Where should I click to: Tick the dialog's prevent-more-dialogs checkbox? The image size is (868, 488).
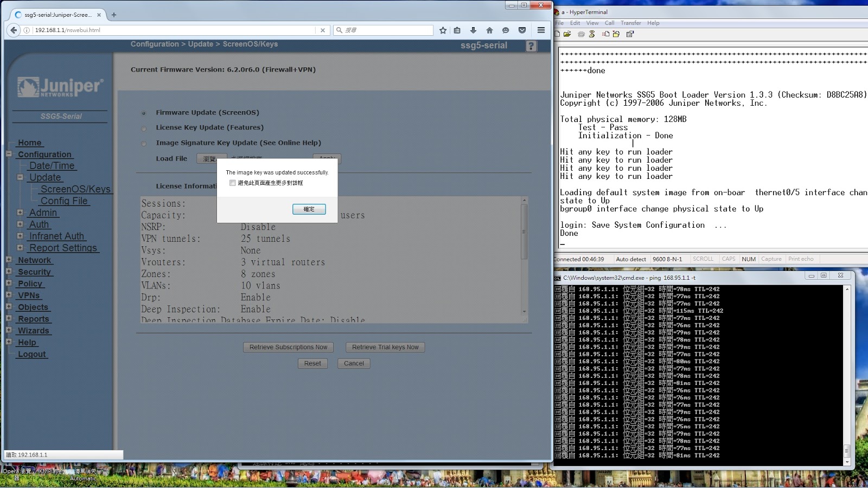point(233,183)
